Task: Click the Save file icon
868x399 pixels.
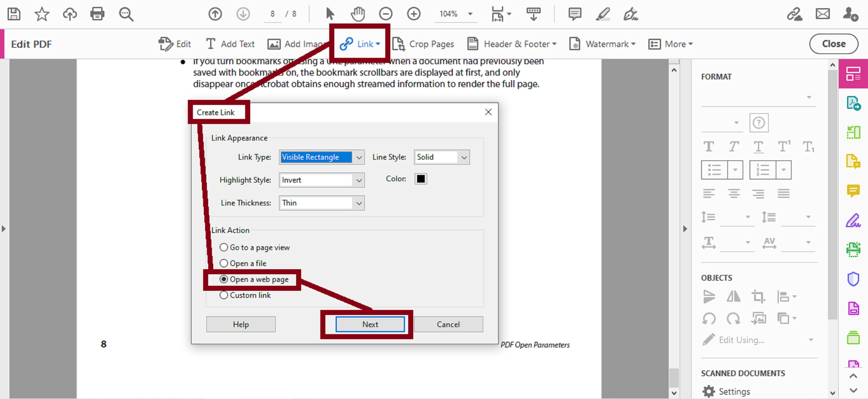Action: click(14, 14)
